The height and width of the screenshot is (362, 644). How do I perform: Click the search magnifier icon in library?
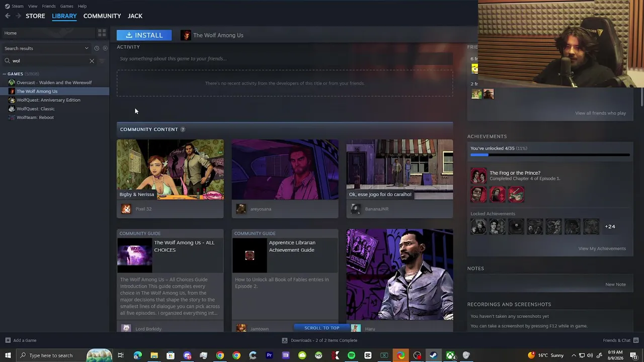point(7,61)
